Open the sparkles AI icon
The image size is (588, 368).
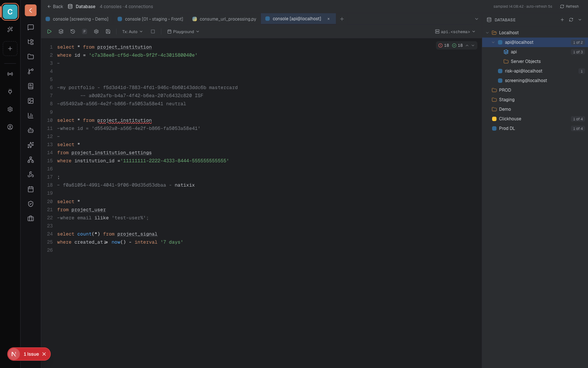pos(31,145)
